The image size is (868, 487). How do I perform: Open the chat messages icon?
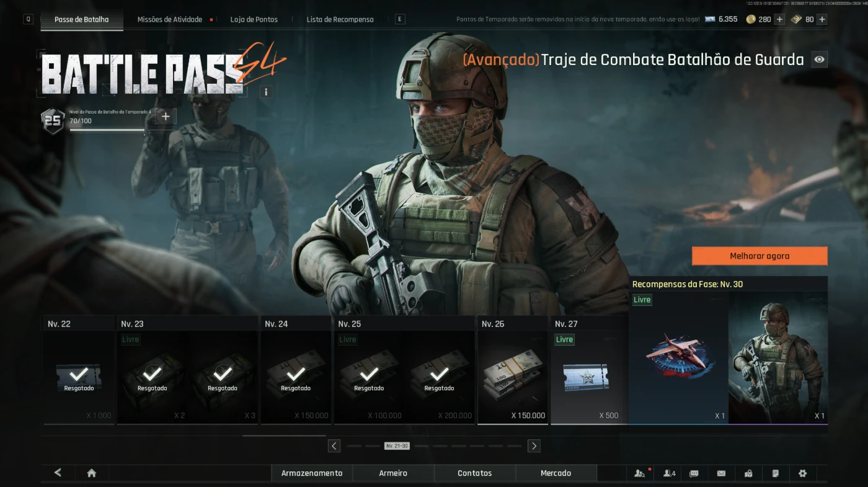(x=694, y=473)
